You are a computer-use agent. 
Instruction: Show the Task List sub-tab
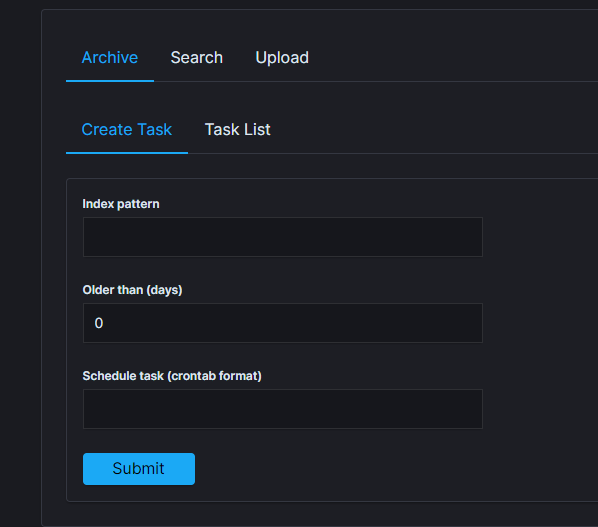(x=238, y=130)
